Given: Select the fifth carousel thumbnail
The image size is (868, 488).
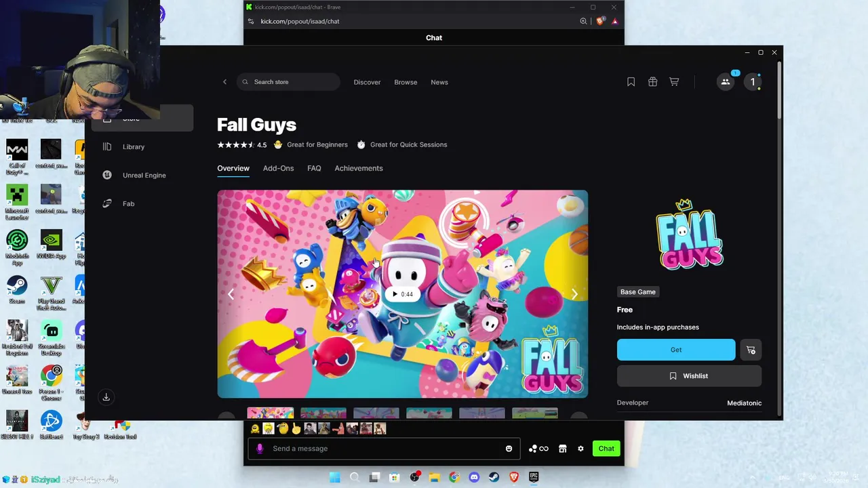Looking at the screenshot, I should tap(482, 413).
